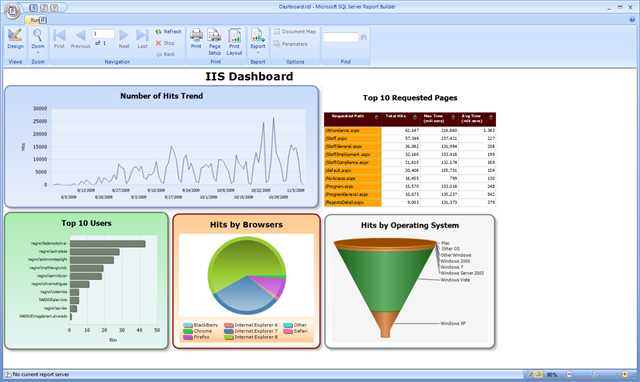
Task: Click the topmost bar in Top 10 Users chart
Action: click(x=108, y=244)
